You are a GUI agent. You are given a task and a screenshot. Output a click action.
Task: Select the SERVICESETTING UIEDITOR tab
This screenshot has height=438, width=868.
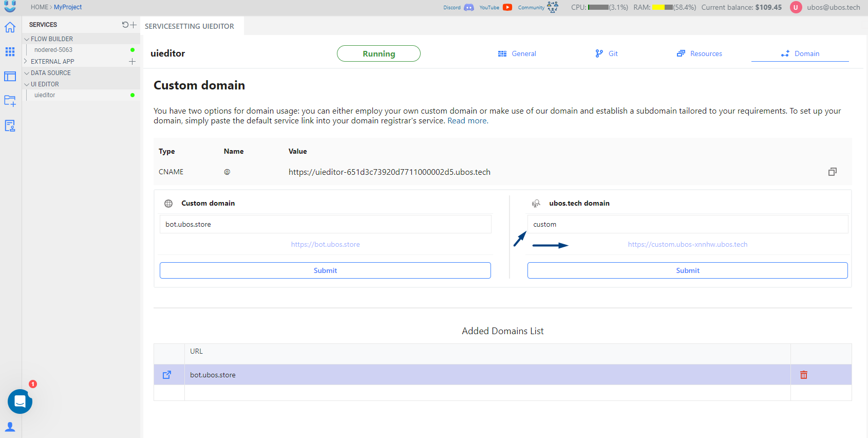(190, 26)
